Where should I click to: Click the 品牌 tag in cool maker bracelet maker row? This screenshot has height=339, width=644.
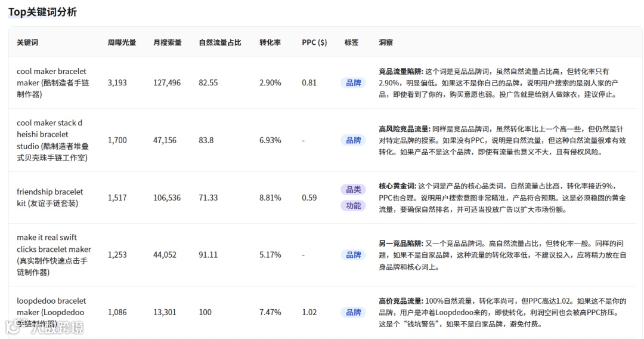click(353, 82)
